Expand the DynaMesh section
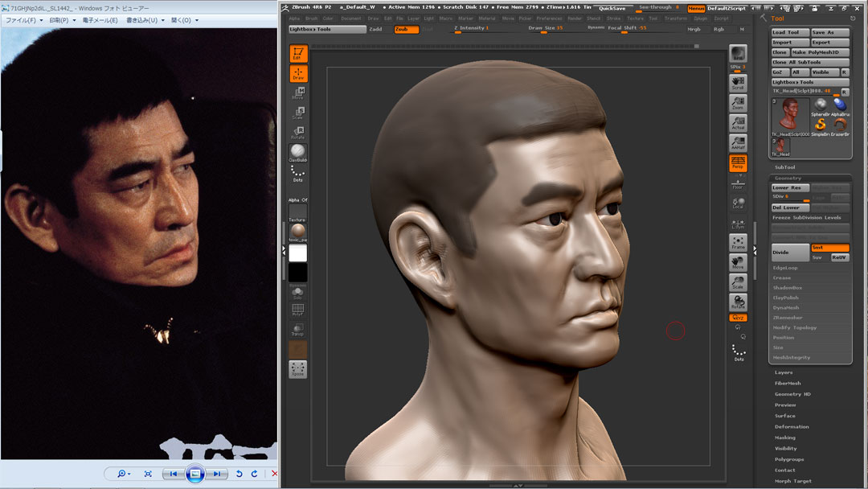The image size is (868, 489). (785, 308)
